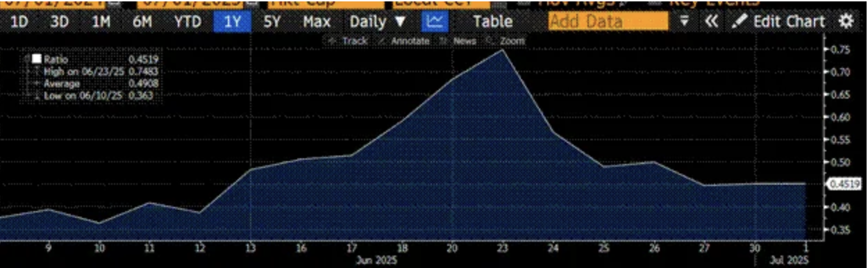
Task: Choose the YTD range
Action: point(187,22)
